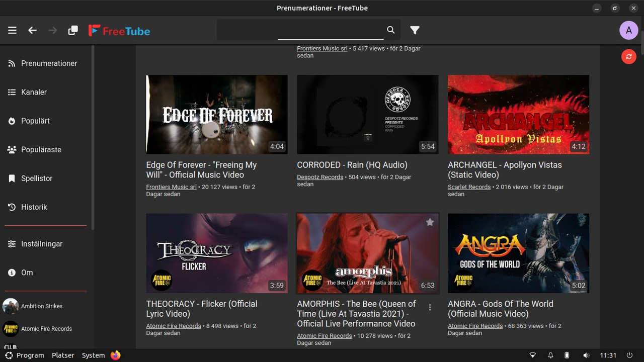This screenshot has height=362, width=644.
Task: Open Ambition Strikes channel in the sidebar
Action: 46,306
